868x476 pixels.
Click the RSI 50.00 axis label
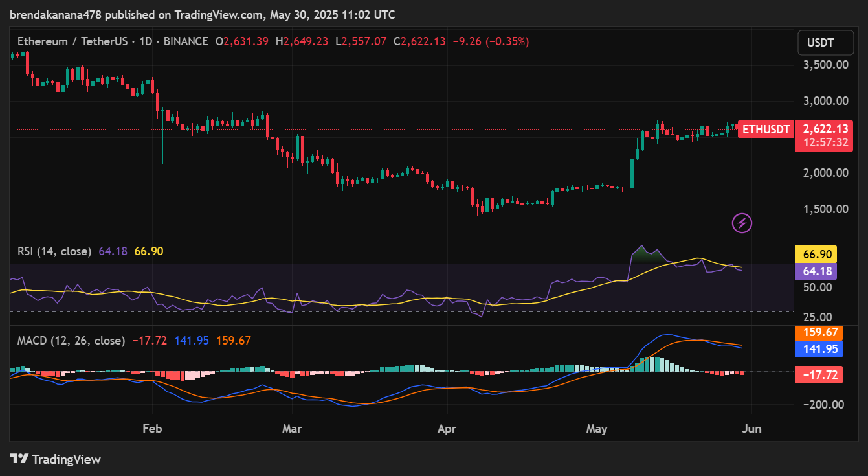click(817, 288)
